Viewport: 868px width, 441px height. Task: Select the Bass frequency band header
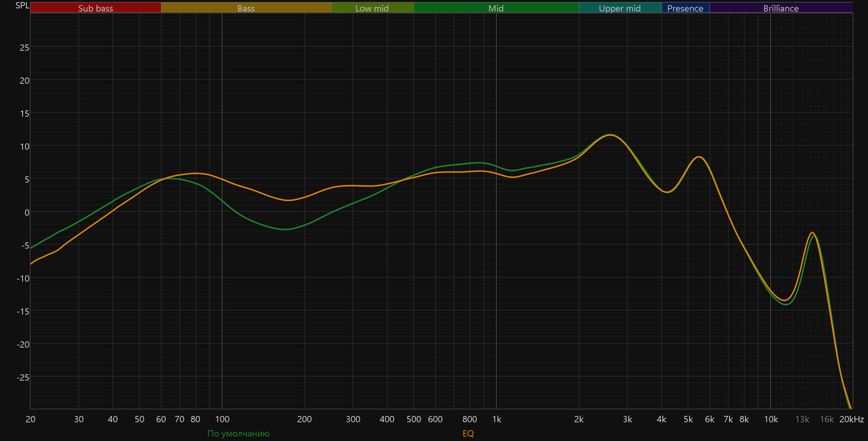pos(245,8)
